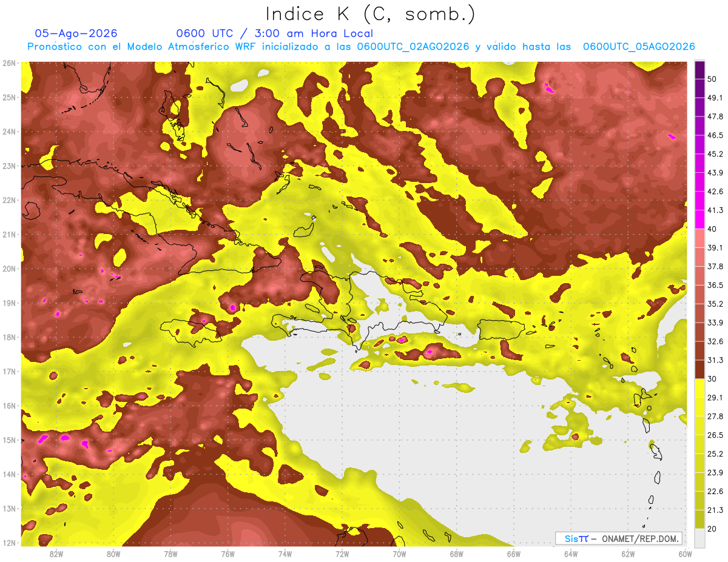Click the colorbar value '20'
This screenshot has height=562, width=728.
pyautogui.click(x=713, y=528)
